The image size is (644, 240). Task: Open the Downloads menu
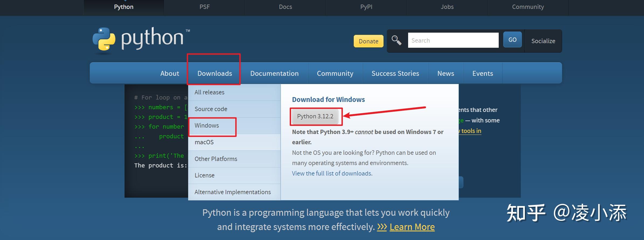click(x=215, y=73)
